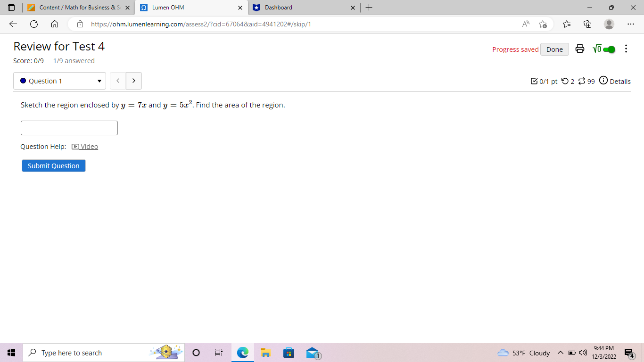
Task: Print the assessment
Action: [580, 49]
